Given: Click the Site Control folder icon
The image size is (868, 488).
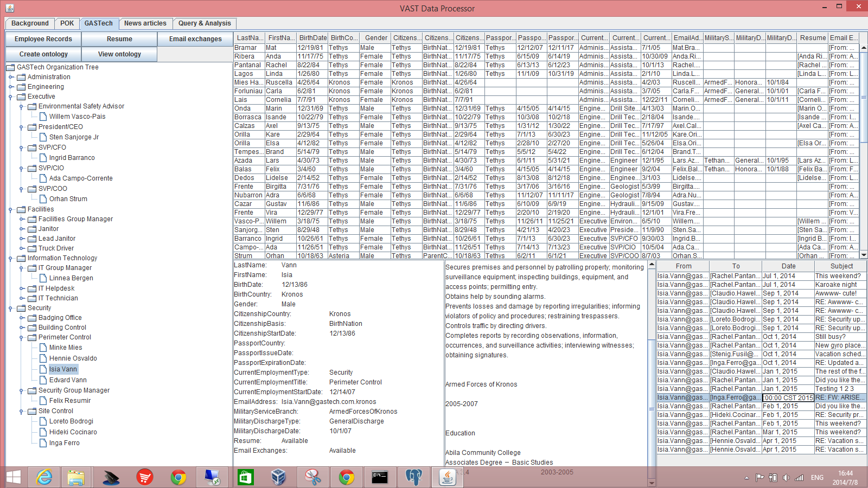Looking at the screenshot, I should [32, 411].
